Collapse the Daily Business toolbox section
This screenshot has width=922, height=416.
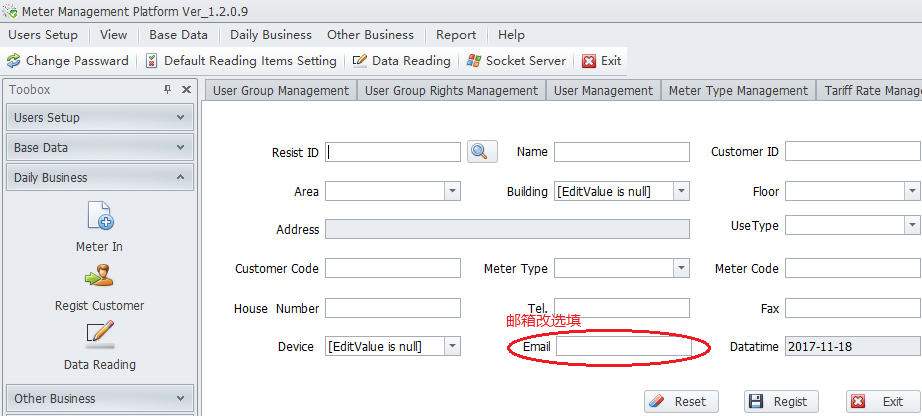180,178
